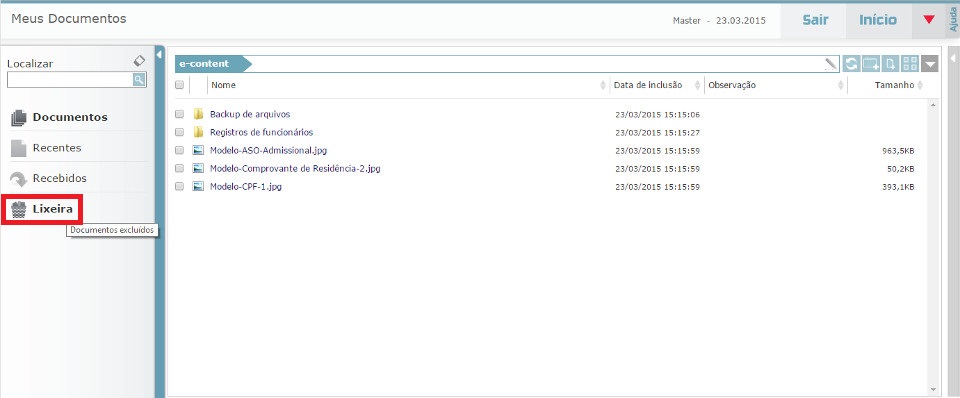Check the Modelo-Comprovante de Residência-2.jpg checkbox
The image size is (960, 398).
click(x=179, y=168)
